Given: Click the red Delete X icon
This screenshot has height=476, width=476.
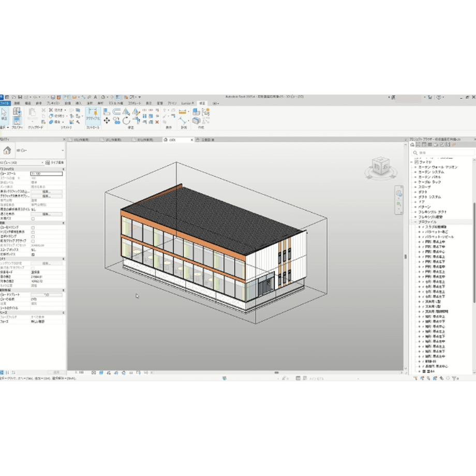Looking at the screenshot, I should coord(157,122).
